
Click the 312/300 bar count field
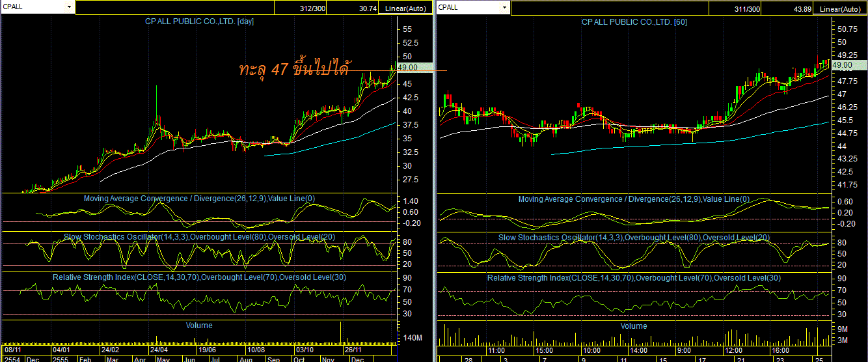[299, 8]
